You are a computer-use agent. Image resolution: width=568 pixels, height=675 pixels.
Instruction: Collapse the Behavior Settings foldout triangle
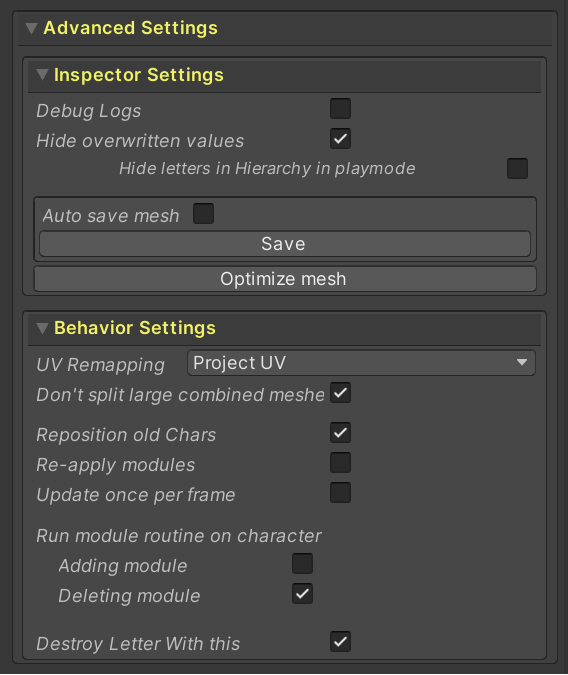tap(42, 328)
